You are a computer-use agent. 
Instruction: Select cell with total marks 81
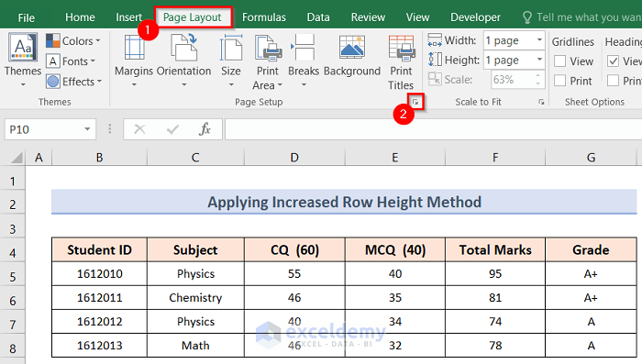click(495, 297)
